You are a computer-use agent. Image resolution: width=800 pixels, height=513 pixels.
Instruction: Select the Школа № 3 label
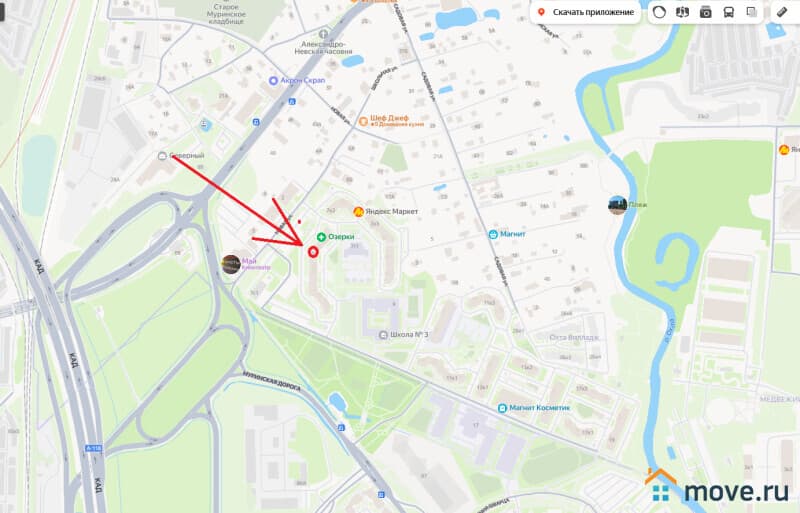(409, 335)
